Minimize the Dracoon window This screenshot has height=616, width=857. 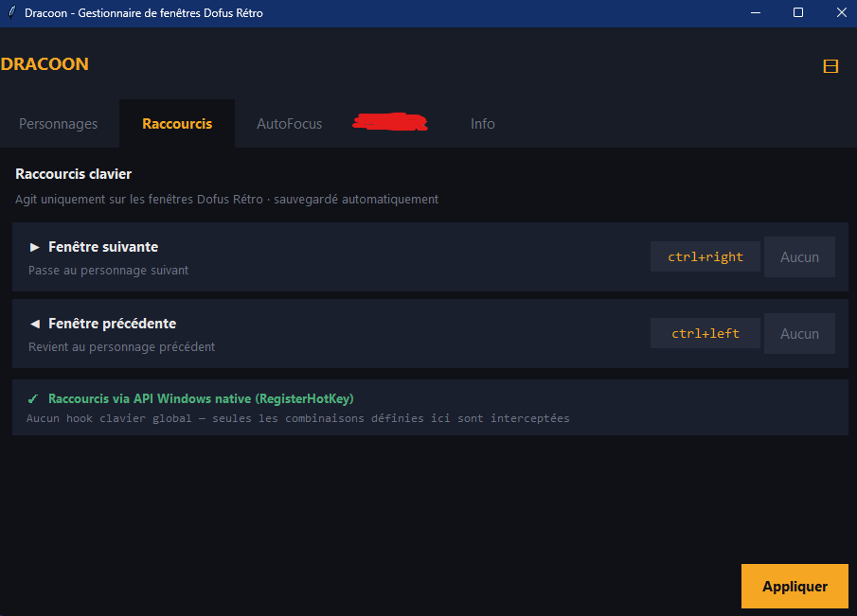click(756, 12)
